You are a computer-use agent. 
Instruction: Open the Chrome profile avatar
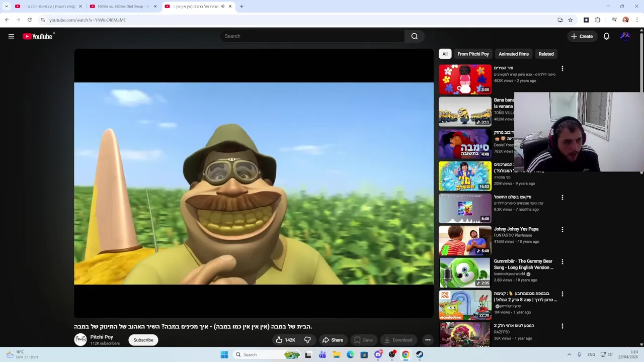(x=625, y=20)
